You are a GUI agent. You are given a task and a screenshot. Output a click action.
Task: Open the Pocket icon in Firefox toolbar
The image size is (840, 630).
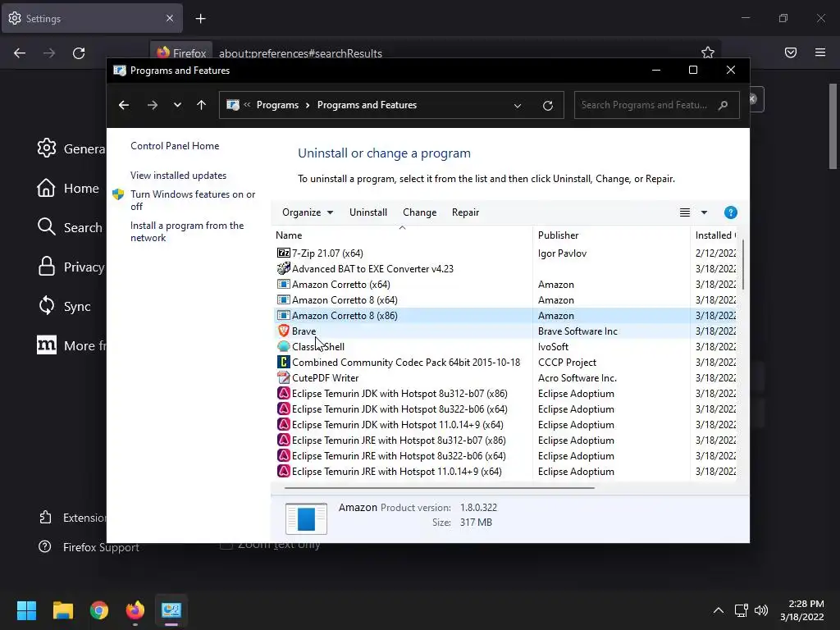[x=791, y=52]
